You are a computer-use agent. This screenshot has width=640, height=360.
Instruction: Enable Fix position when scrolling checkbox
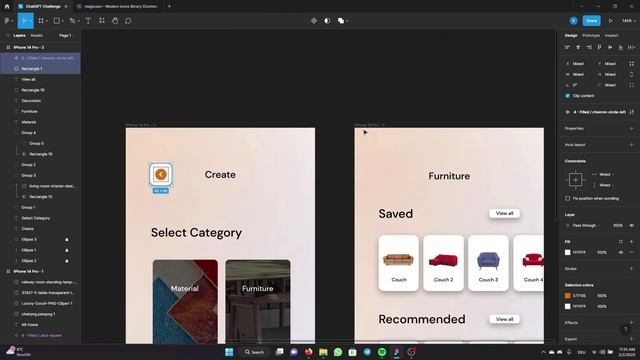point(567,198)
